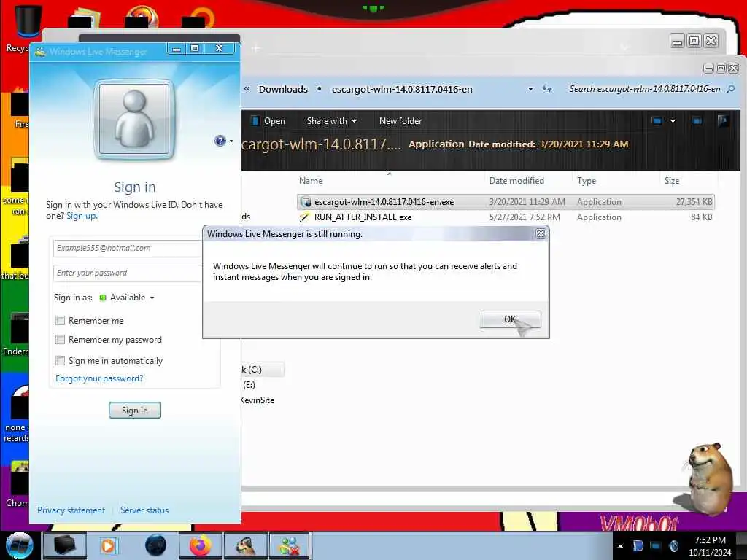Toggle the preview pane icon
Image resolution: width=747 pixels, height=560 pixels.
(697, 121)
